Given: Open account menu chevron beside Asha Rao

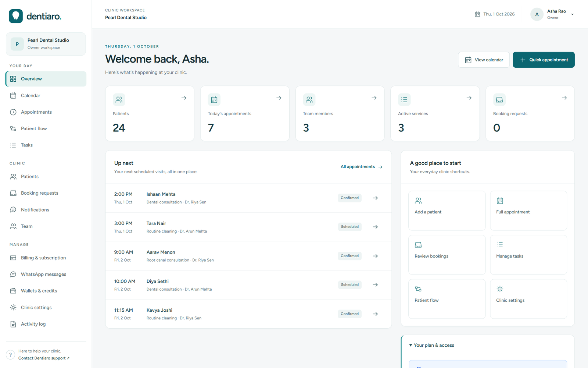Looking at the screenshot, I should 572,14.
